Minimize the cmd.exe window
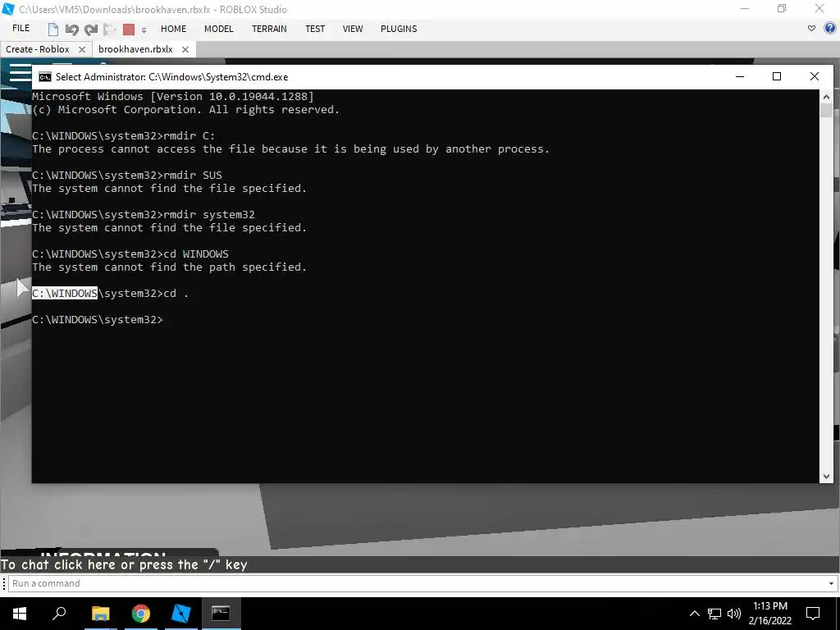This screenshot has width=840, height=630. coord(740,76)
